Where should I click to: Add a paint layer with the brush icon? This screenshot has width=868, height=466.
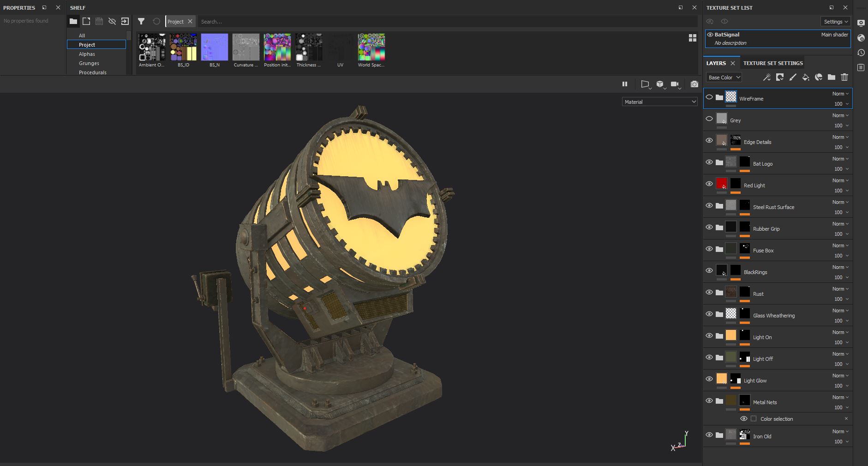(793, 77)
